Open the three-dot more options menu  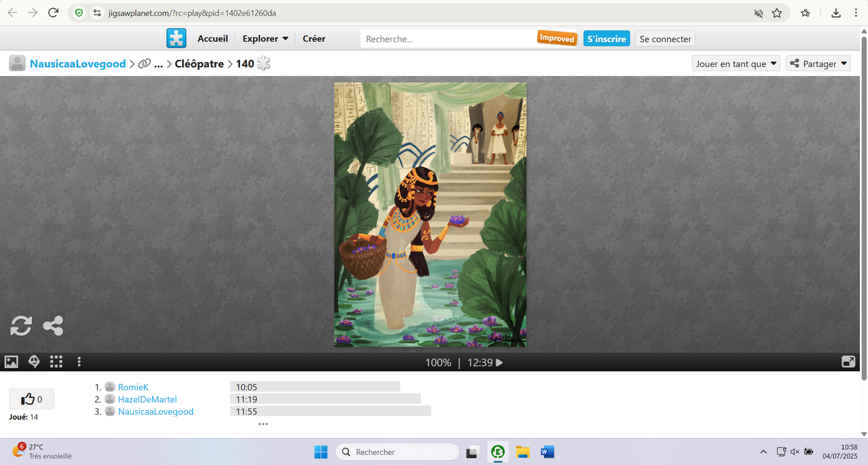click(x=79, y=362)
